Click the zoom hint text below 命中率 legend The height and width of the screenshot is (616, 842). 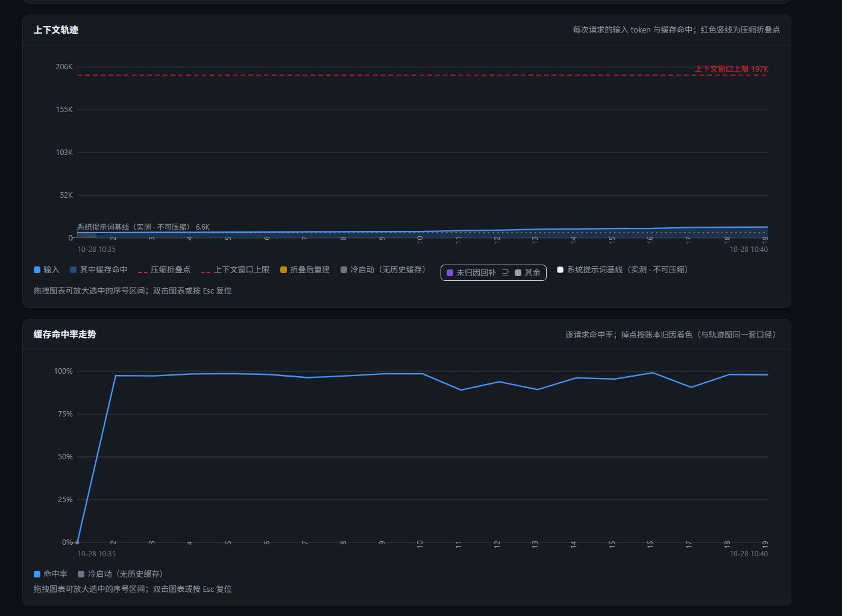[133, 589]
